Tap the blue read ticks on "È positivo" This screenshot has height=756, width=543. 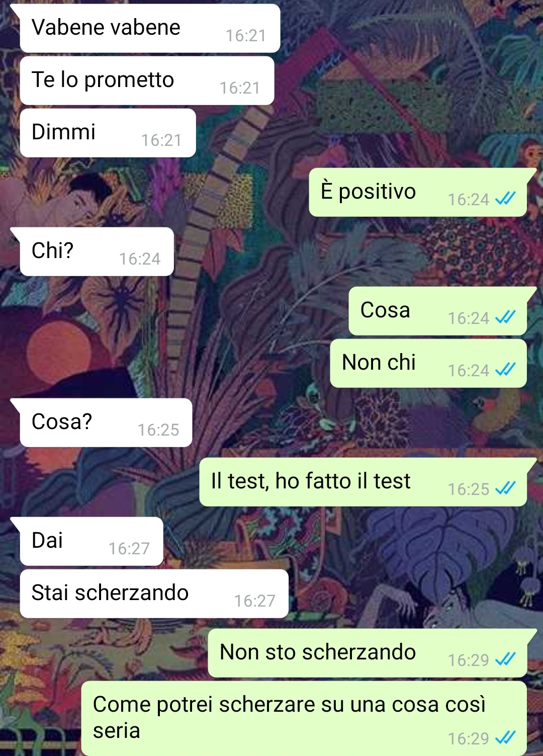pyautogui.click(x=505, y=199)
